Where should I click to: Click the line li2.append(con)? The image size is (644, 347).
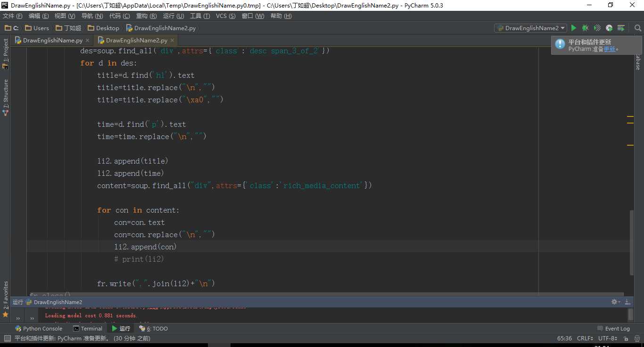[145, 247]
